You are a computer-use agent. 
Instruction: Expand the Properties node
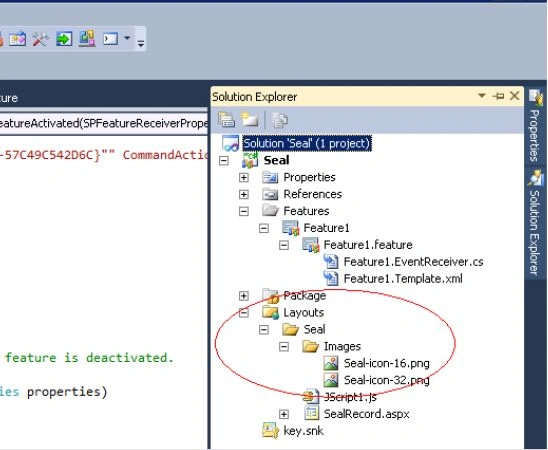click(244, 177)
